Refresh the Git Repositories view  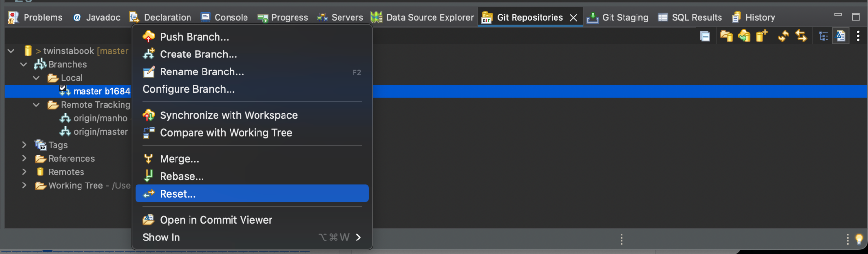[784, 36]
